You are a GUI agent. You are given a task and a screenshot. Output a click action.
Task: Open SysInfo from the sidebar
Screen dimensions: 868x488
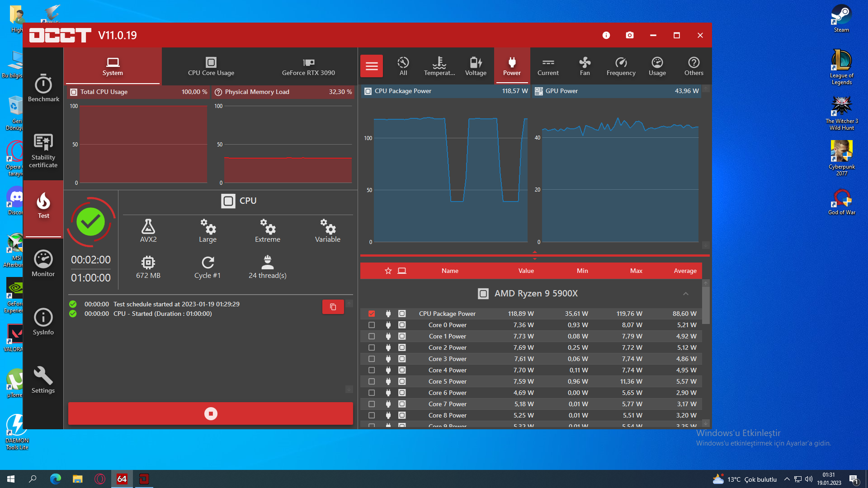[x=43, y=322]
